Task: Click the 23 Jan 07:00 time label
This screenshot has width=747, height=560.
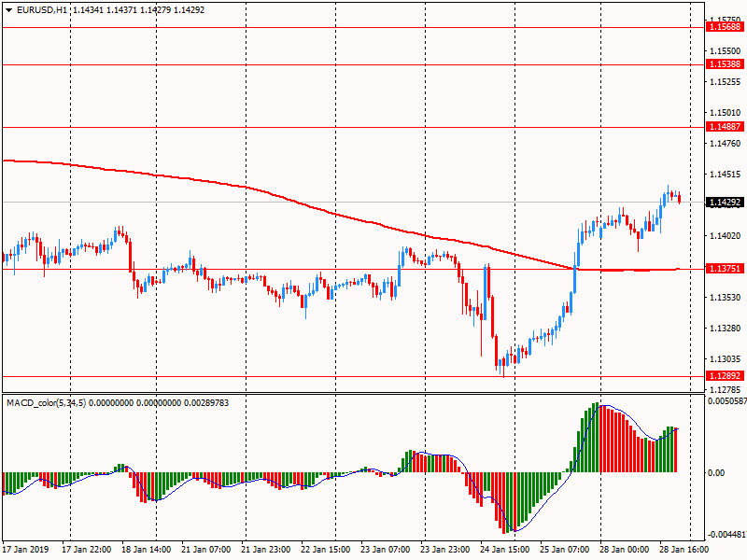Action: click(x=386, y=549)
